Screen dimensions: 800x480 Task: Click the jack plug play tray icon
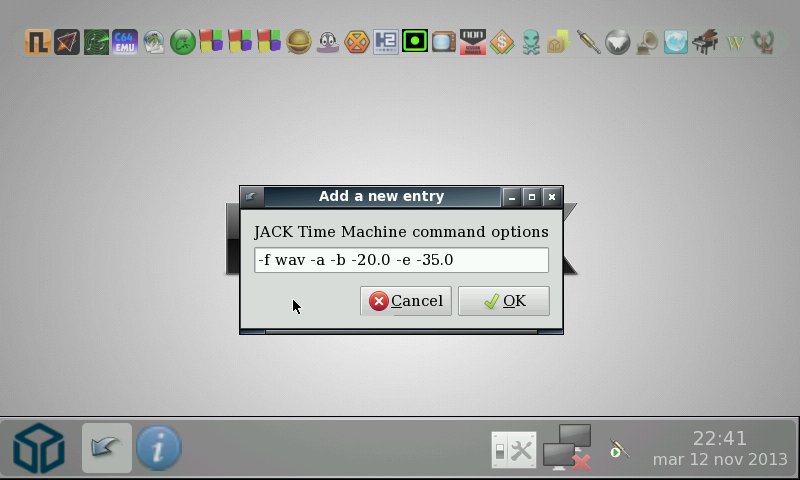(619, 449)
